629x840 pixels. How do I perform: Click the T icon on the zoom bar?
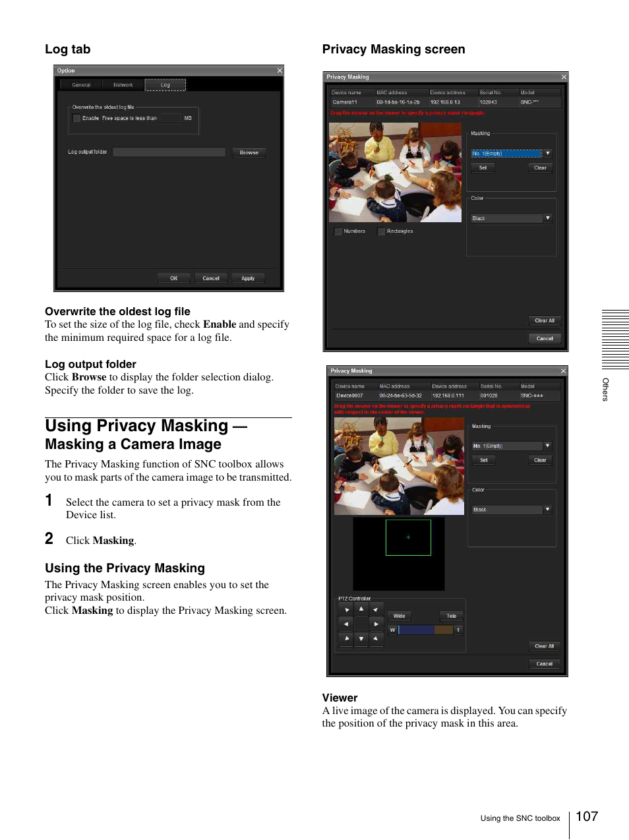pos(458,630)
